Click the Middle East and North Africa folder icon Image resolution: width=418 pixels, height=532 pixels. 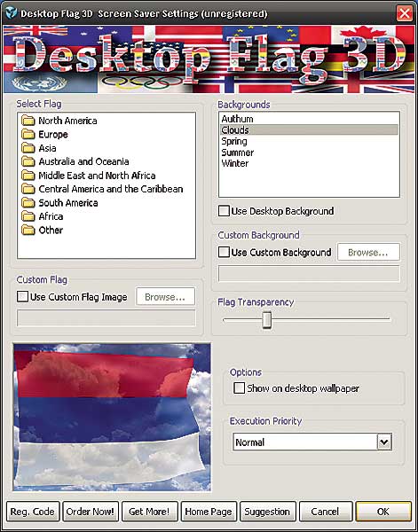coord(28,176)
